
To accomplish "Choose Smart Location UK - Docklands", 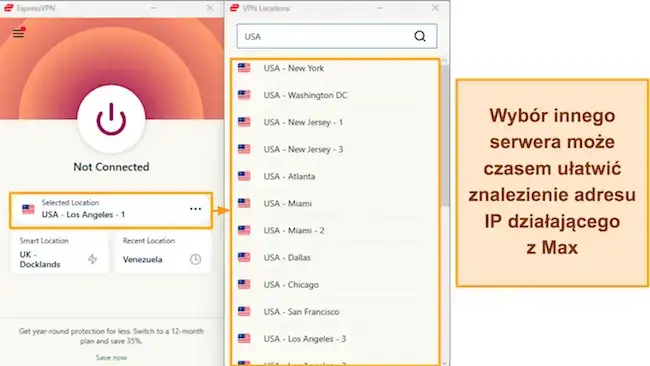I will (60, 252).
